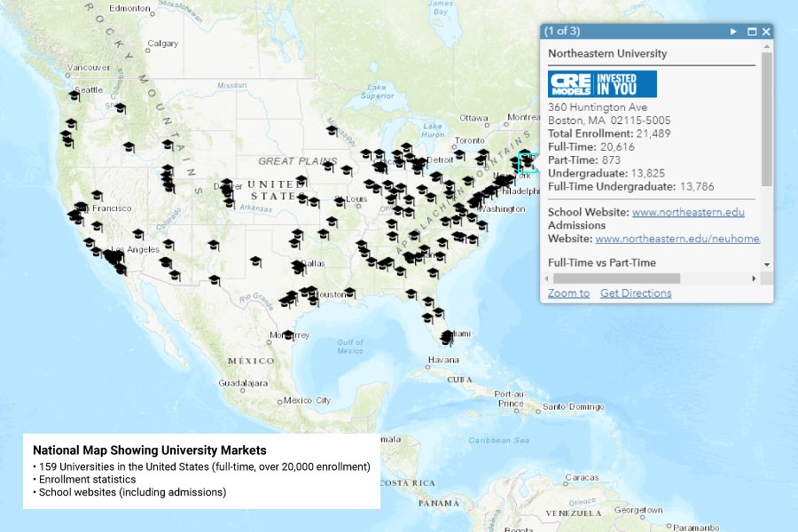The height and width of the screenshot is (532, 798).
Task: Select the university marker at Miami
Action: pyautogui.click(x=447, y=336)
